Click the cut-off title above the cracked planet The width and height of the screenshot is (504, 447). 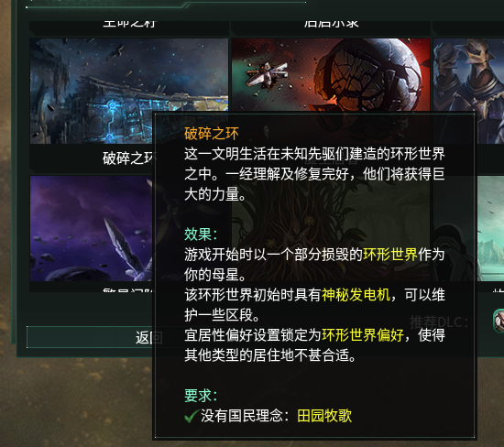[x=331, y=24]
